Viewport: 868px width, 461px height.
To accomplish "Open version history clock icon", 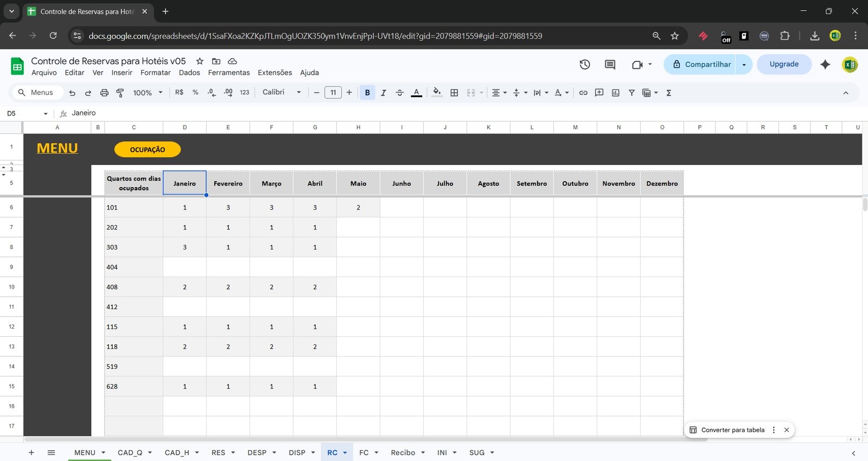I will point(585,65).
